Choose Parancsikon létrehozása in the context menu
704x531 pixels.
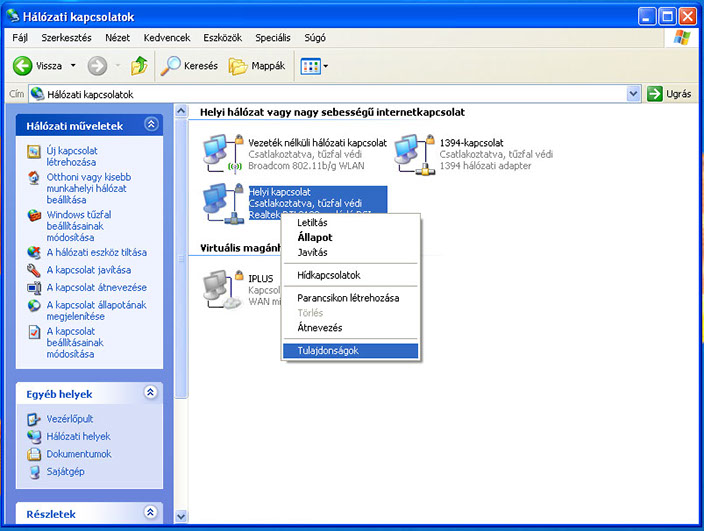point(351,298)
